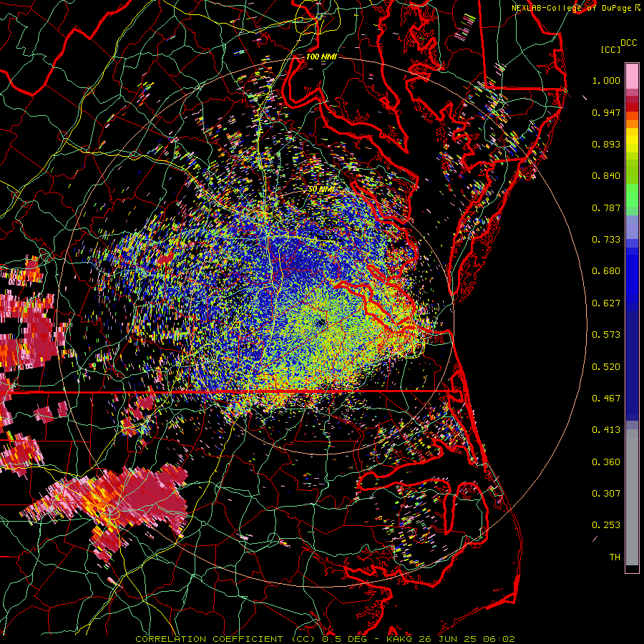
Task: Click the 50 NMI range ring label
Action: click(321, 190)
